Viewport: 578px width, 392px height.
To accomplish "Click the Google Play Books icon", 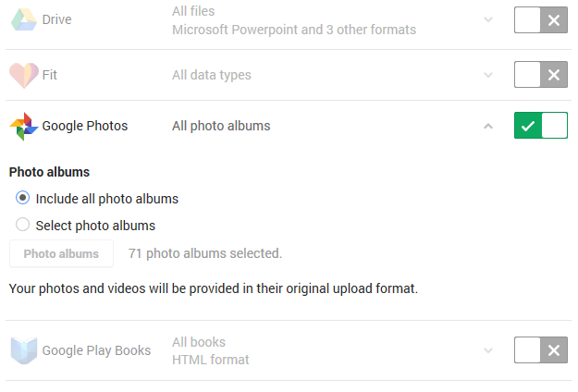I will 24,350.
